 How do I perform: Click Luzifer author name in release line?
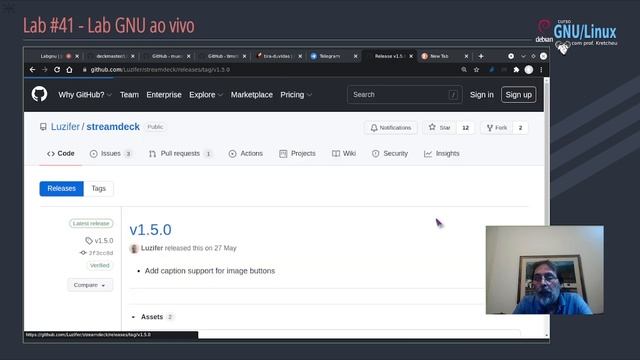pos(152,248)
